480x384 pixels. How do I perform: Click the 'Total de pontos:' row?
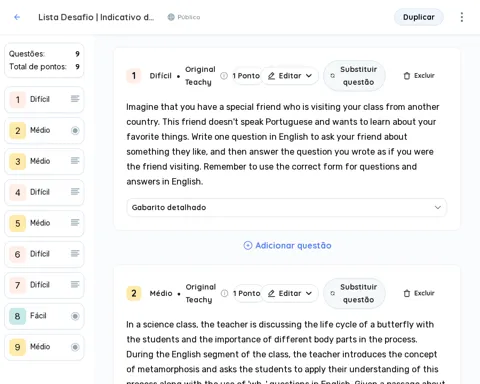click(x=44, y=67)
